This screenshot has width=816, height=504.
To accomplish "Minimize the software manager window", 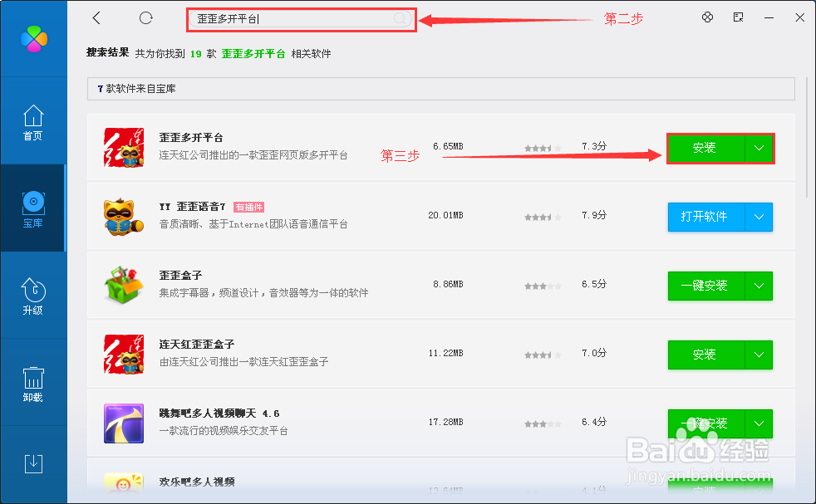I will pos(769,17).
